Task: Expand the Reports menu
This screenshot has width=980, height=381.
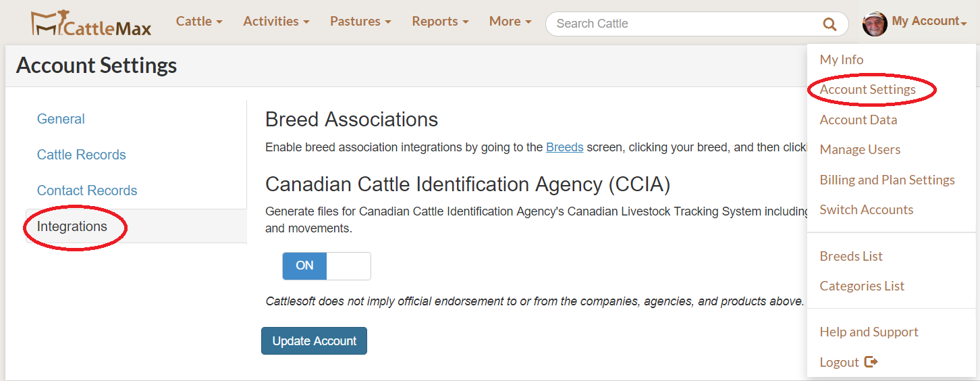Action: pyautogui.click(x=440, y=22)
